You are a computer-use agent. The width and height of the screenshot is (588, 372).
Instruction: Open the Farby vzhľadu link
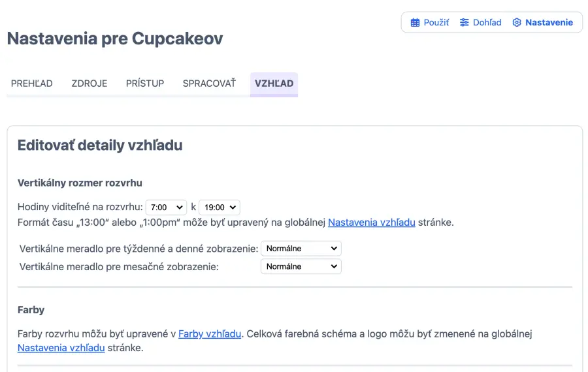210,334
